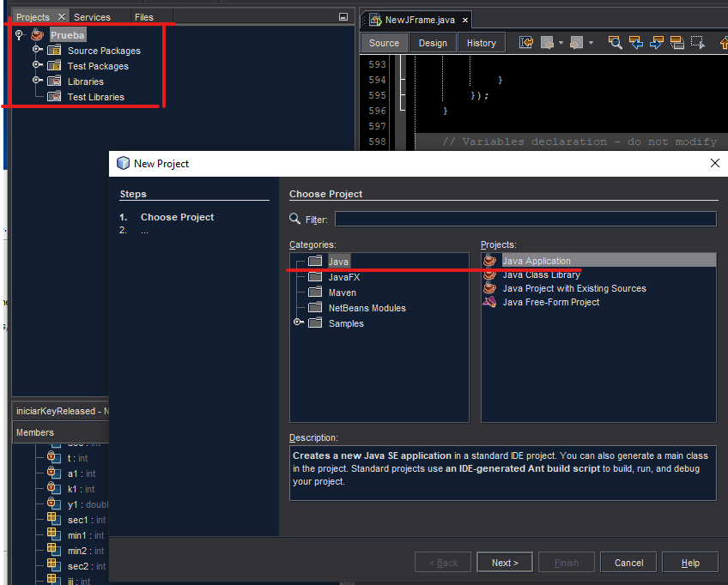Expand the Samples category node
This screenshot has width=728, height=585.
pos(299,322)
